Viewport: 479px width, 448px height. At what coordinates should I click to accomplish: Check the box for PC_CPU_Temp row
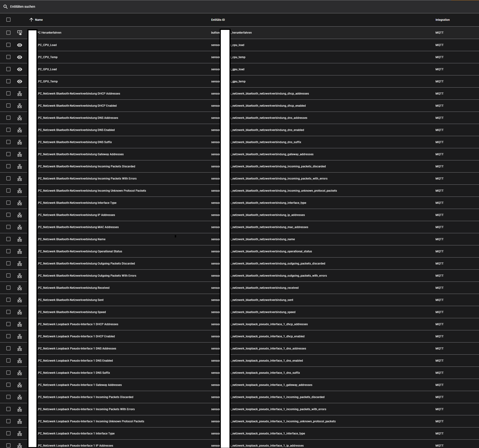pyautogui.click(x=8, y=57)
